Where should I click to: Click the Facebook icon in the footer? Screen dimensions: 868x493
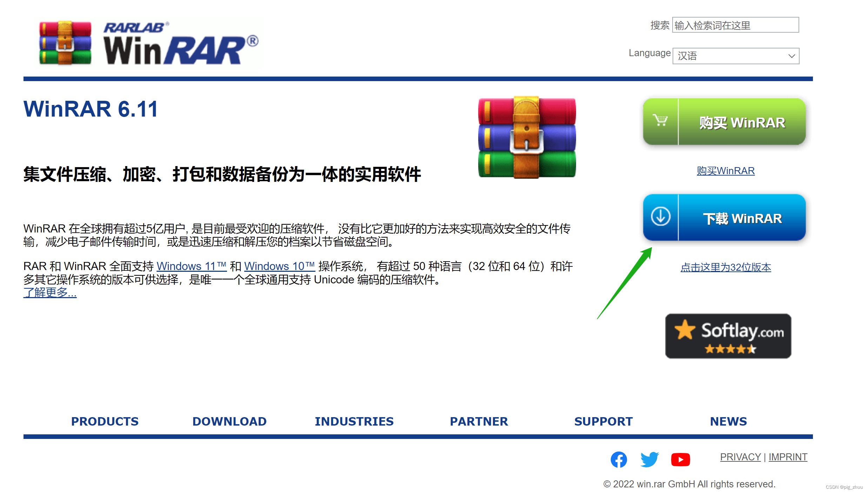pyautogui.click(x=619, y=459)
